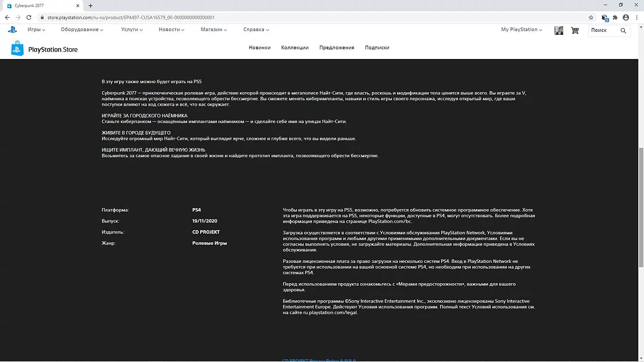Bookmark this page with the star icon
The height and width of the screenshot is (362, 644).
(x=591, y=17)
